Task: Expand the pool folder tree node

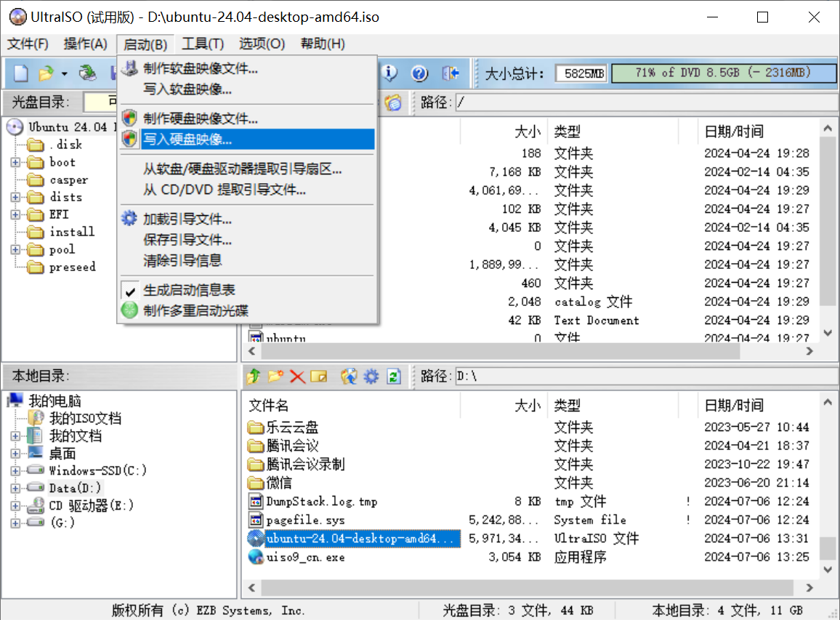Action: click(15, 249)
